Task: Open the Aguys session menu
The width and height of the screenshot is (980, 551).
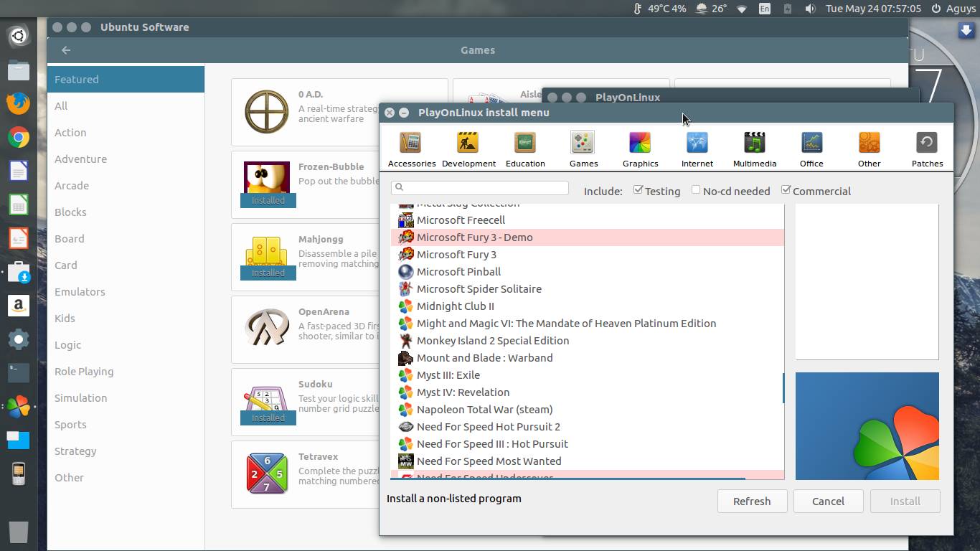Action: point(953,9)
